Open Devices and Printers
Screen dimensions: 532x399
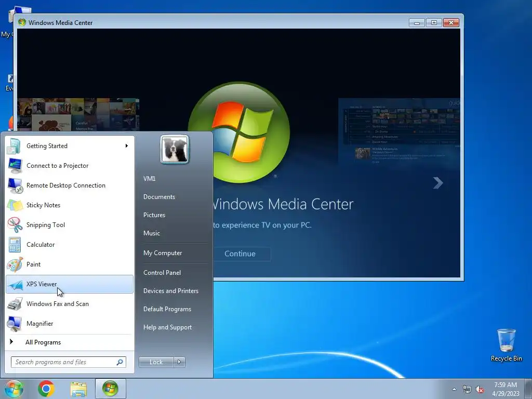[170, 291]
